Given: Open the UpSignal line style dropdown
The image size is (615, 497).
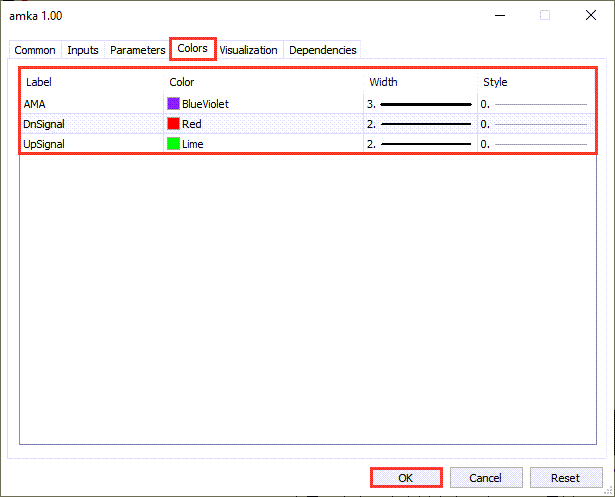Looking at the screenshot, I should (534, 144).
